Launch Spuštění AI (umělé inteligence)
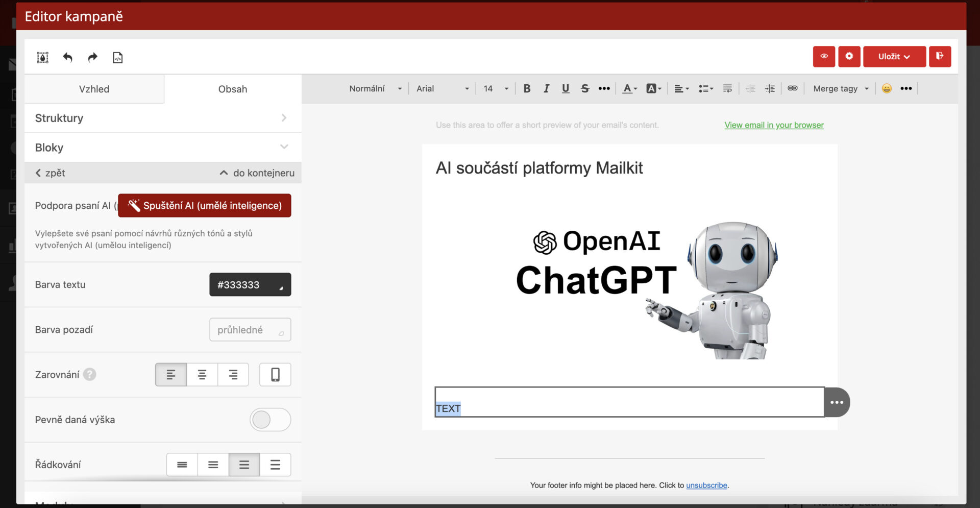This screenshot has height=508, width=980. point(205,205)
